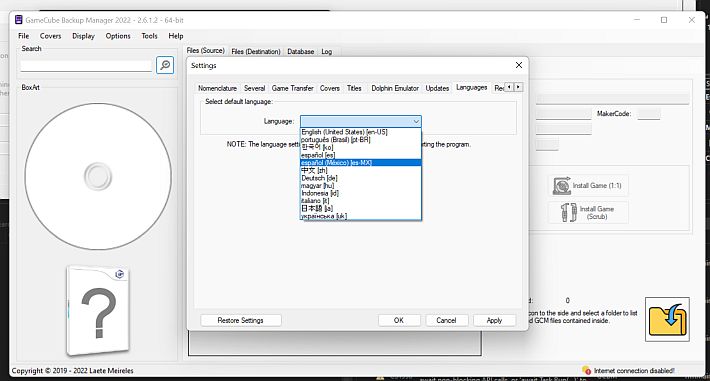This screenshot has height=381, width=710.
Task: Switch to Files (Destination) tab
Action: coord(256,52)
